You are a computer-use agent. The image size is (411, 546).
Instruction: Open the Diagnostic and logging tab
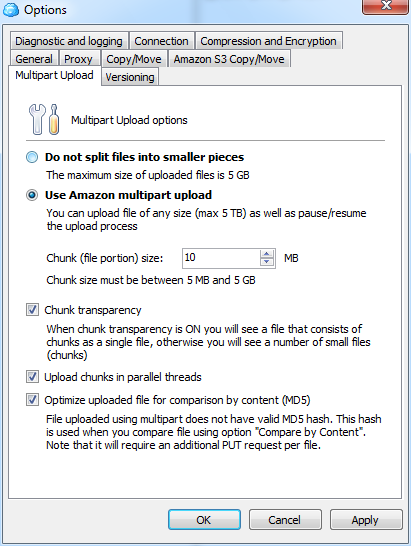tap(69, 41)
